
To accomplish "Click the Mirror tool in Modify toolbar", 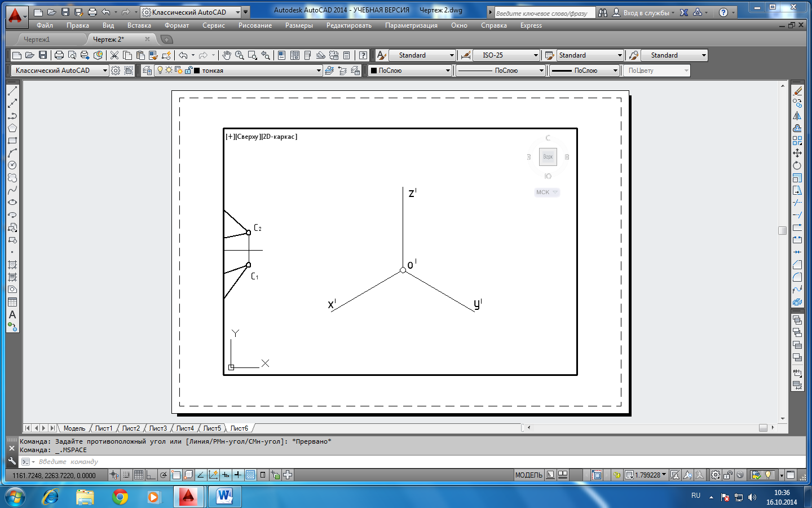I will click(x=797, y=116).
